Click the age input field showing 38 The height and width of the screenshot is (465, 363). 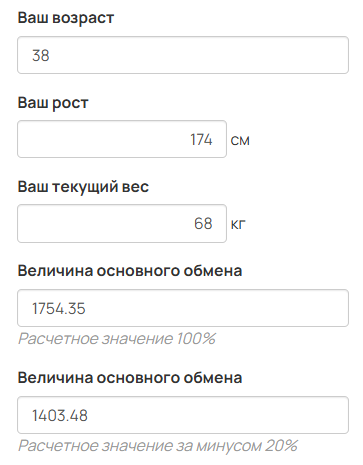pos(183,55)
